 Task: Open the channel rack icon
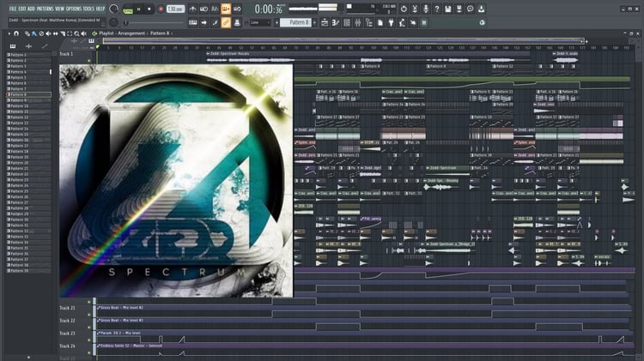click(x=347, y=22)
